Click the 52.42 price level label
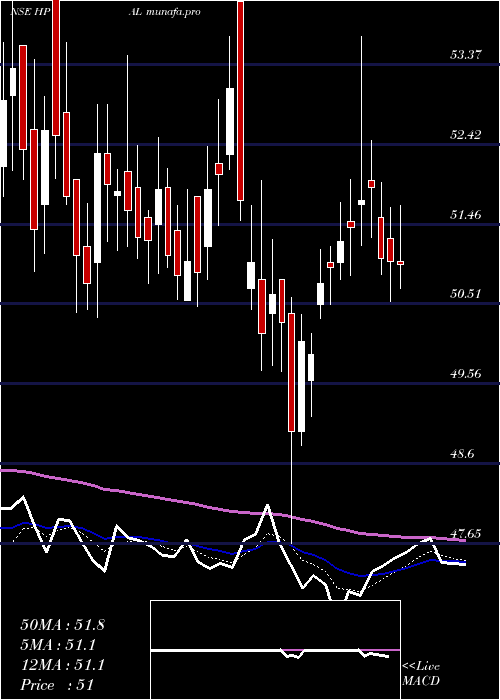Viewport: 500px width, 700px height. click(465, 135)
